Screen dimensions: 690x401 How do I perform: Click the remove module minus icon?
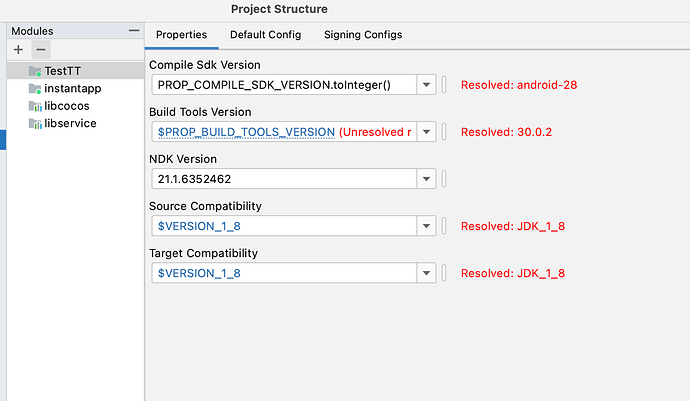tap(40, 49)
